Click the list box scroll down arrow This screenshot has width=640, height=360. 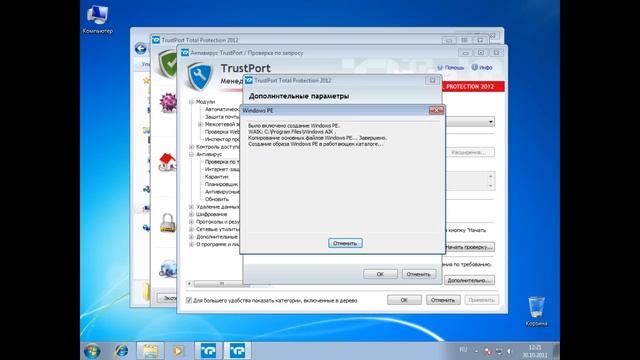tap(491, 186)
